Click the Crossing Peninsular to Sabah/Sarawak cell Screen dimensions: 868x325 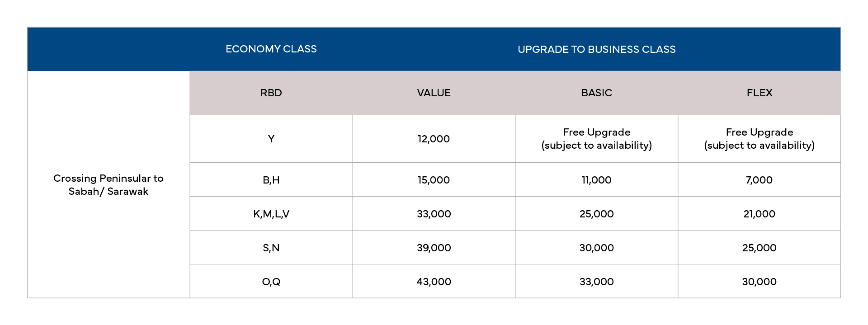(x=108, y=184)
